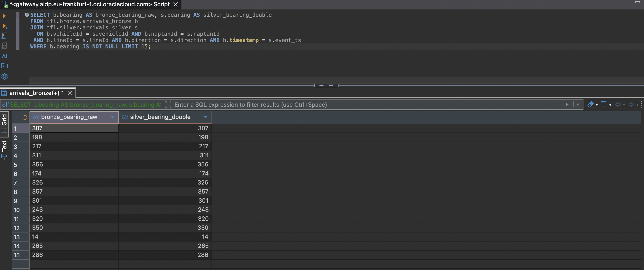Execute the SQL statement with the play icon
The width and height of the screenshot is (644, 270).
point(4,16)
